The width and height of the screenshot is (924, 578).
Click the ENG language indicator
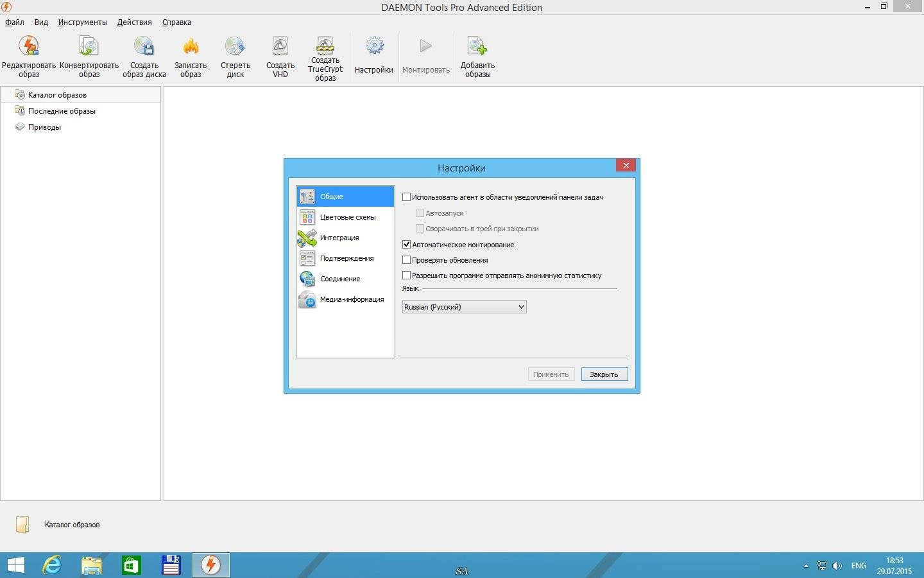pos(859,566)
